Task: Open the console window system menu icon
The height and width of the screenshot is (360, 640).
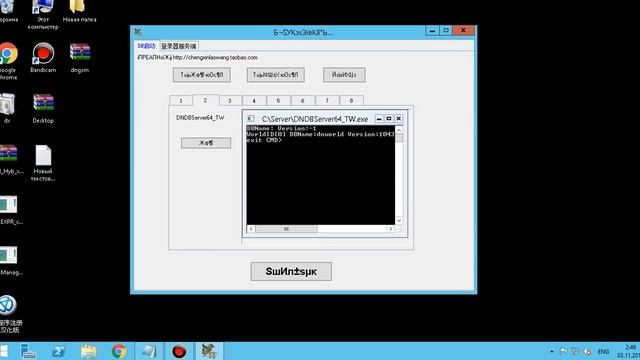Action: click(x=250, y=119)
